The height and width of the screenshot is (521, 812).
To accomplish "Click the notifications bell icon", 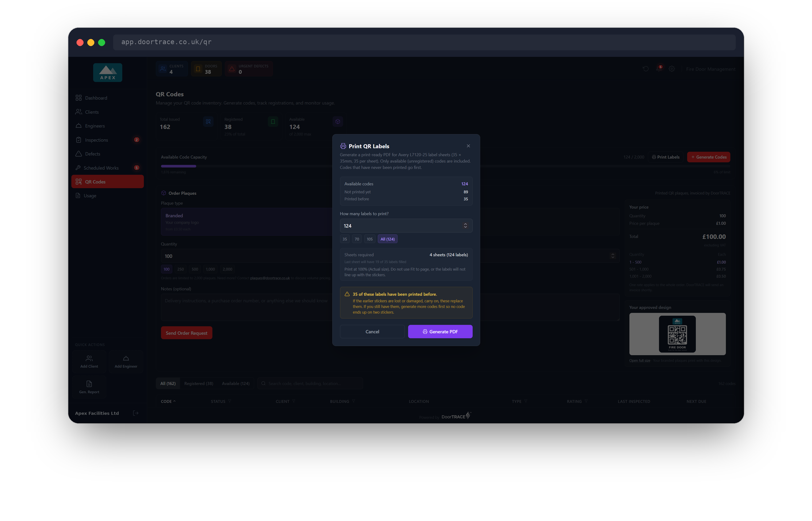I will [x=659, y=69].
